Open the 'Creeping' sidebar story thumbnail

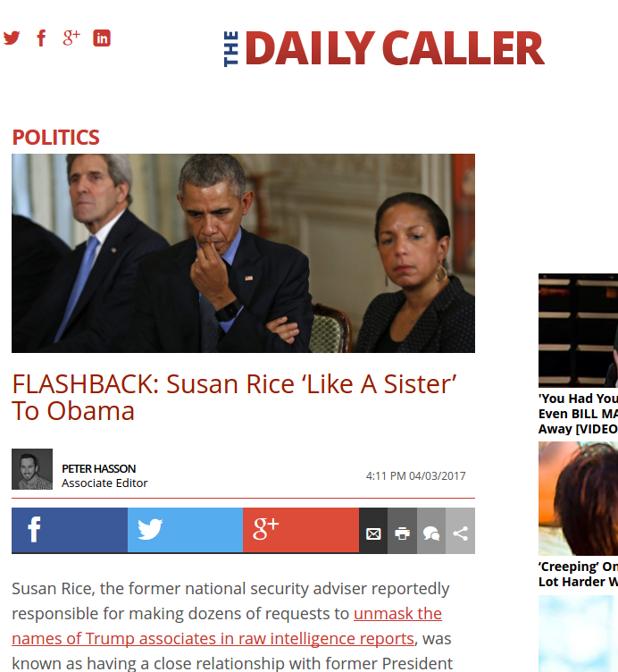[578, 499]
